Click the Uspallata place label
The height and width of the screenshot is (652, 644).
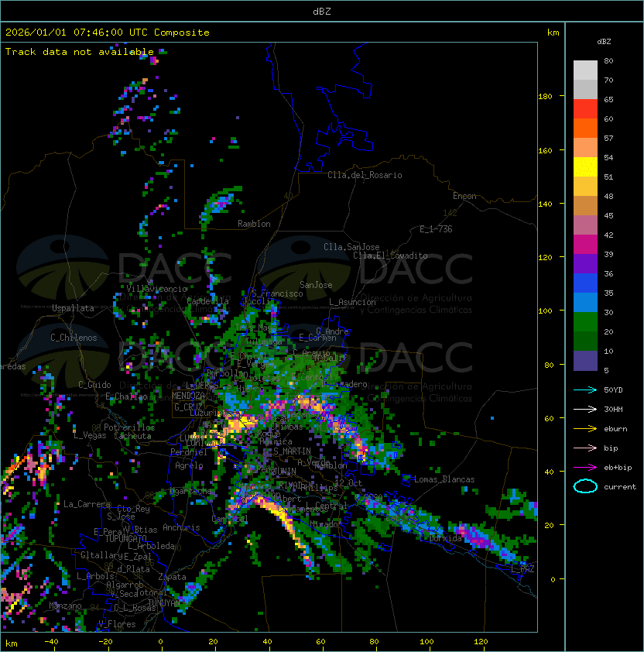73,308
